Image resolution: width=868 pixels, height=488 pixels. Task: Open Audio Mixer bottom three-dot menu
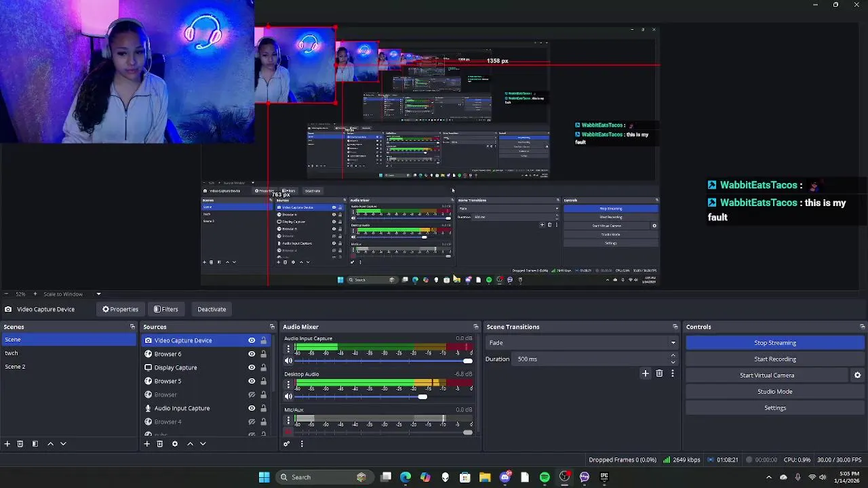[302, 444]
